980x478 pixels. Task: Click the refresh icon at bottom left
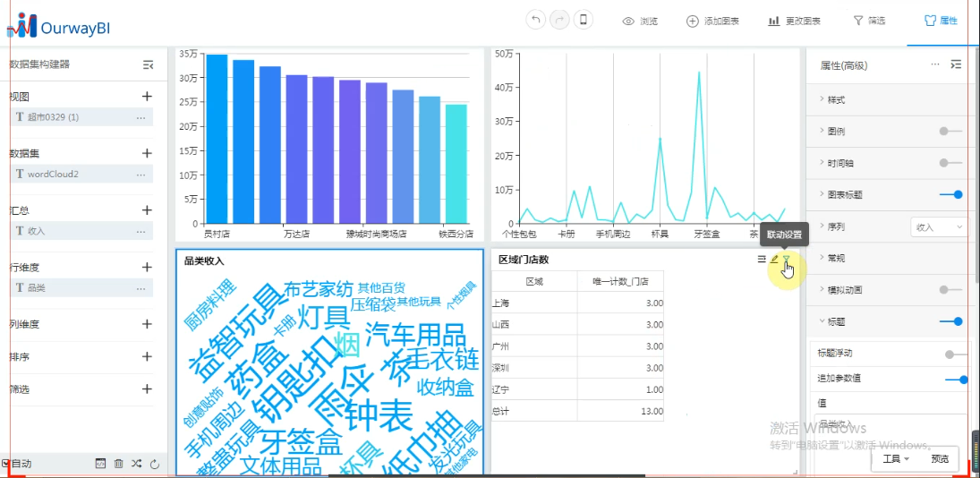(x=155, y=464)
